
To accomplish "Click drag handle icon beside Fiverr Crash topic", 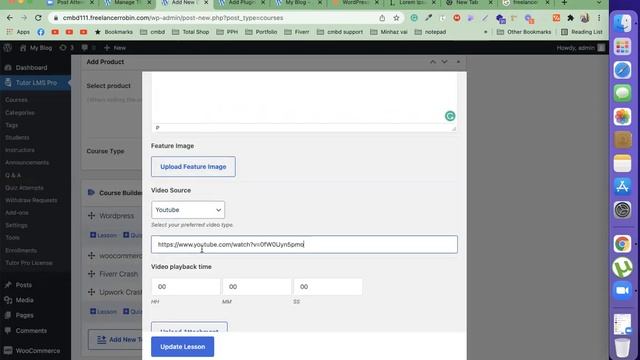I will pyautogui.click(x=91, y=274).
